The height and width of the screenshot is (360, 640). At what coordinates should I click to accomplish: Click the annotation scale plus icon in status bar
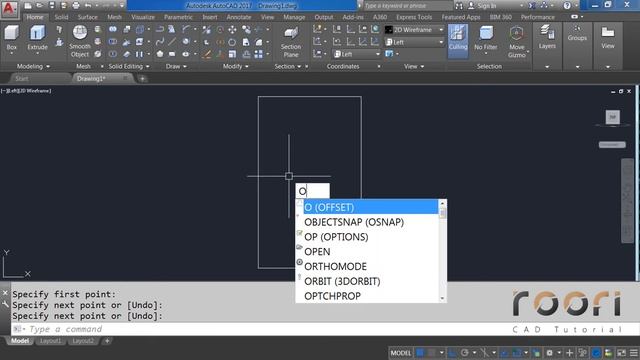pos(569,353)
